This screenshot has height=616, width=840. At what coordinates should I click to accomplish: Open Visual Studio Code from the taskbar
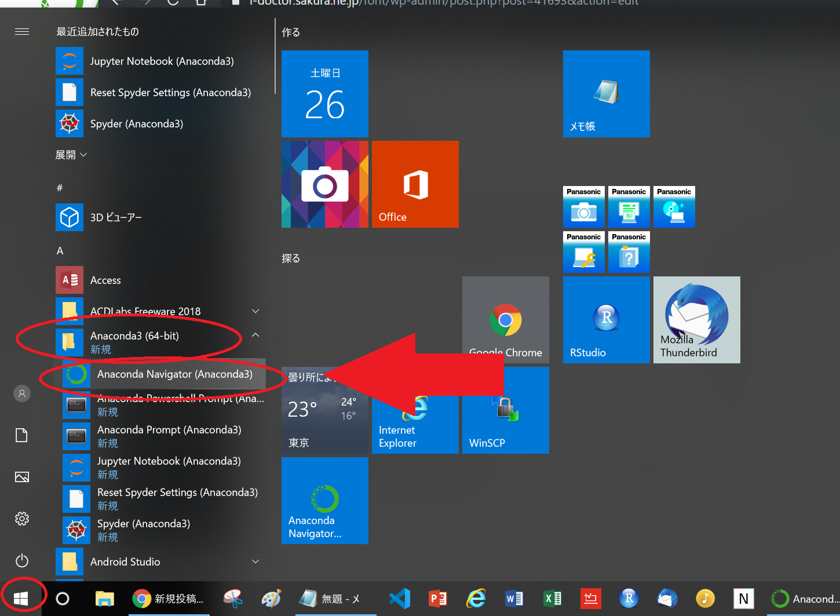click(x=400, y=599)
